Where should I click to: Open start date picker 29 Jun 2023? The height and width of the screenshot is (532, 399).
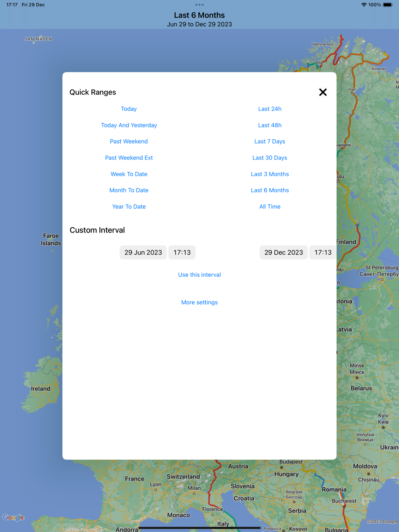[143, 252]
